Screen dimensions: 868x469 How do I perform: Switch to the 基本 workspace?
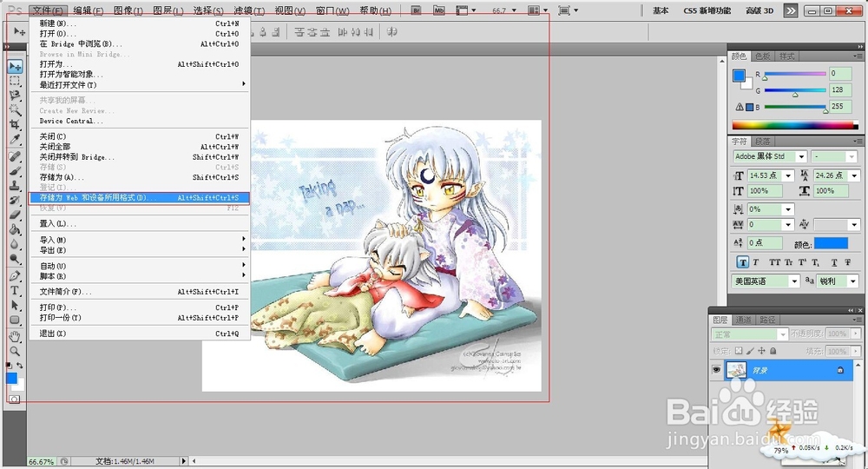pos(661,10)
